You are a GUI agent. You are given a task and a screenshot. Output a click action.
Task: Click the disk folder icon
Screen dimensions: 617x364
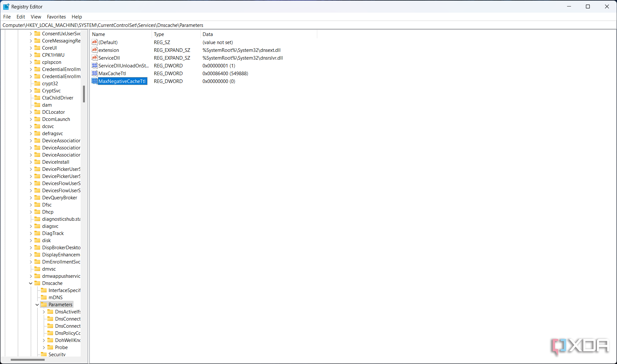pos(37,240)
